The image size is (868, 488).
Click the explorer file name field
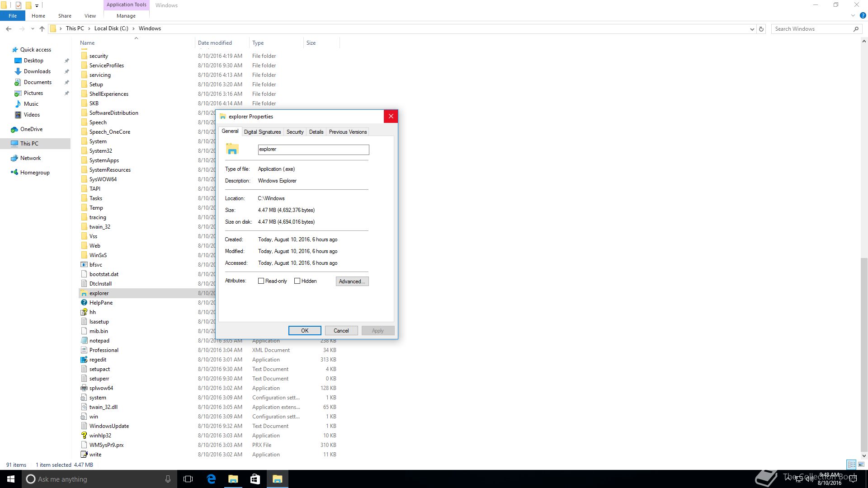point(313,150)
